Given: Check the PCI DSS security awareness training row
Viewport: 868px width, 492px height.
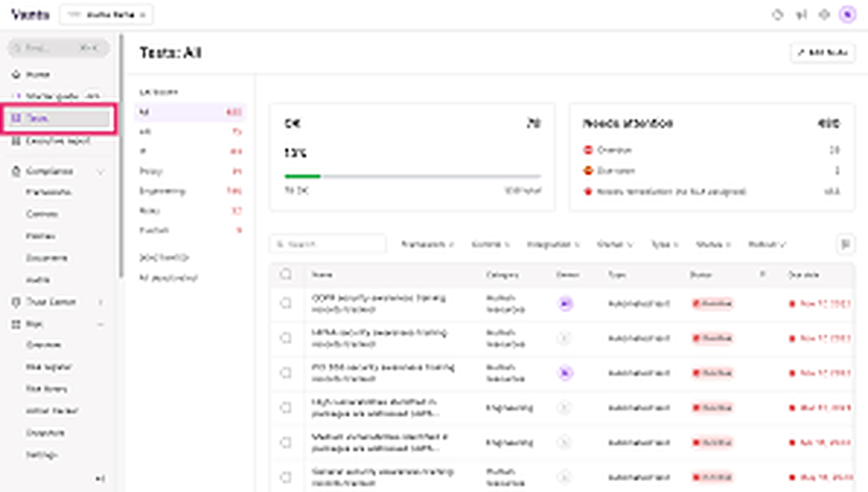Looking at the screenshot, I should [285, 373].
